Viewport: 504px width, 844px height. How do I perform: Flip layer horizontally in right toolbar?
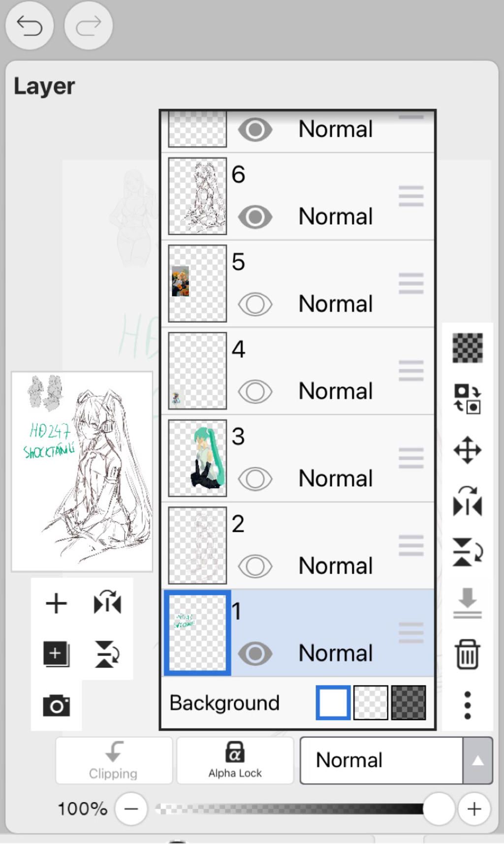[x=468, y=501]
